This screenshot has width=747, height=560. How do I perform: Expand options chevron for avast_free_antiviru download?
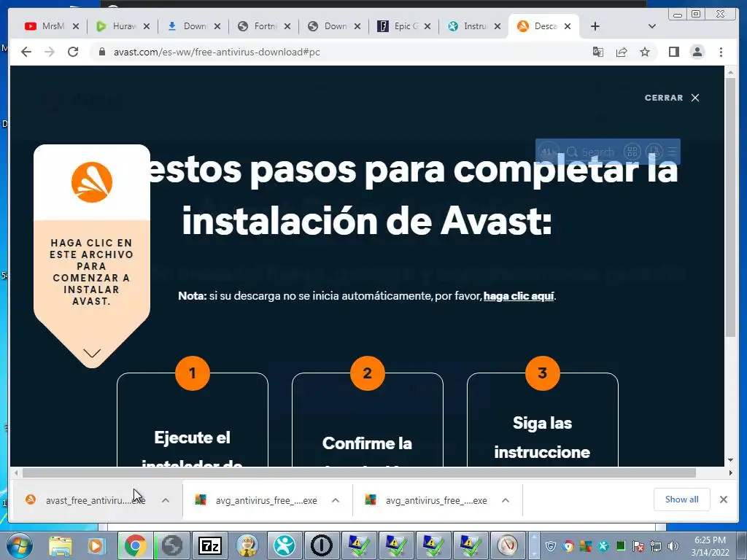166,500
